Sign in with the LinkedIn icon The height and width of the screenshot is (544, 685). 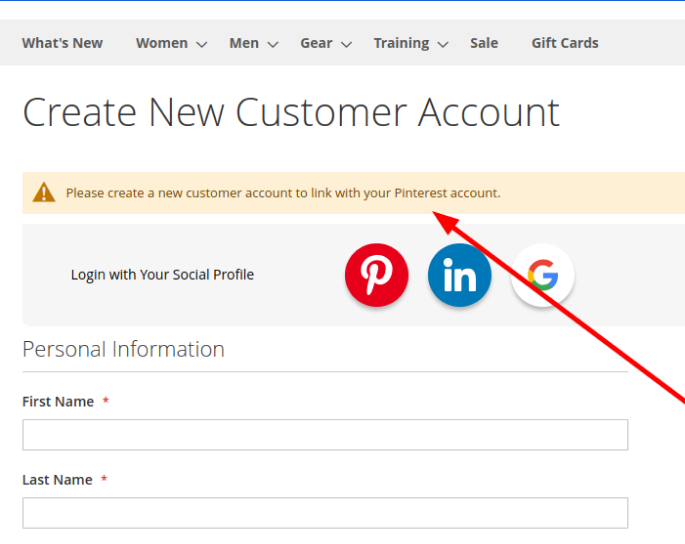460,275
